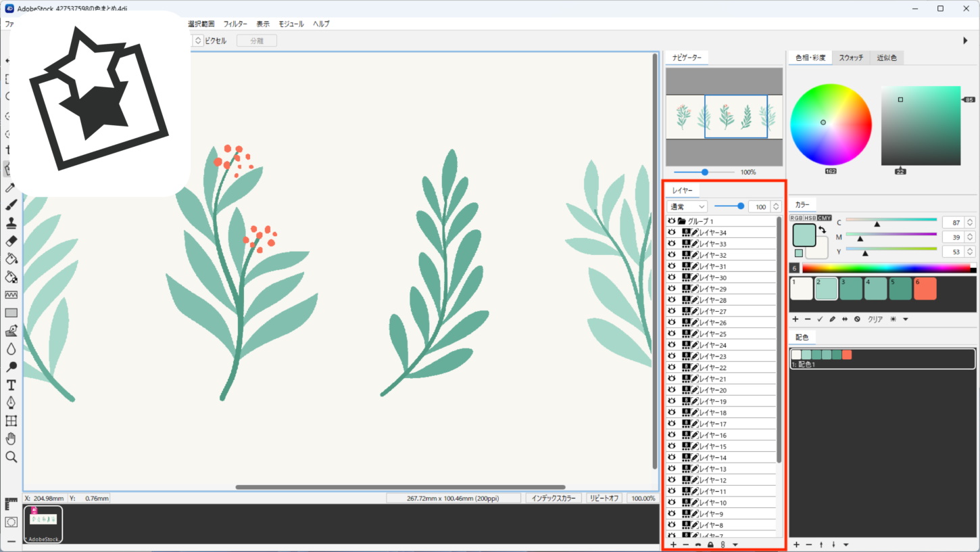The height and width of the screenshot is (552, 980).
Task: Select the Stamp tool
Action: click(x=11, y=223)
